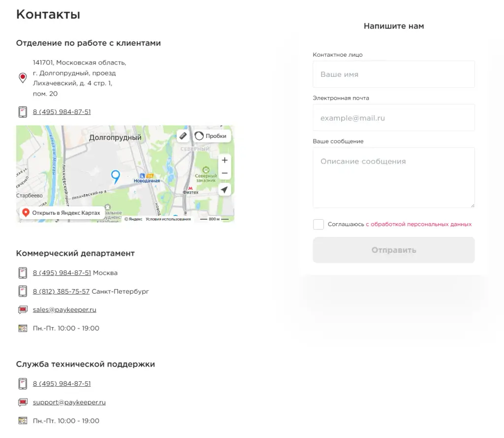Click the blue placemark on the map
The image size is (504, 438).
(115, 177)
